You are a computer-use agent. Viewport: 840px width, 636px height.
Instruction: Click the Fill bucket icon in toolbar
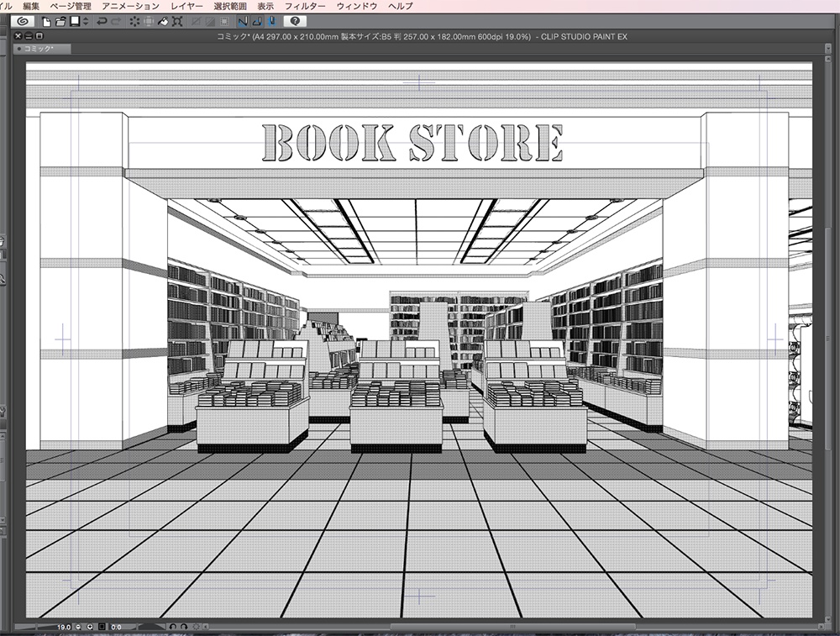click(x=164, y=22)
